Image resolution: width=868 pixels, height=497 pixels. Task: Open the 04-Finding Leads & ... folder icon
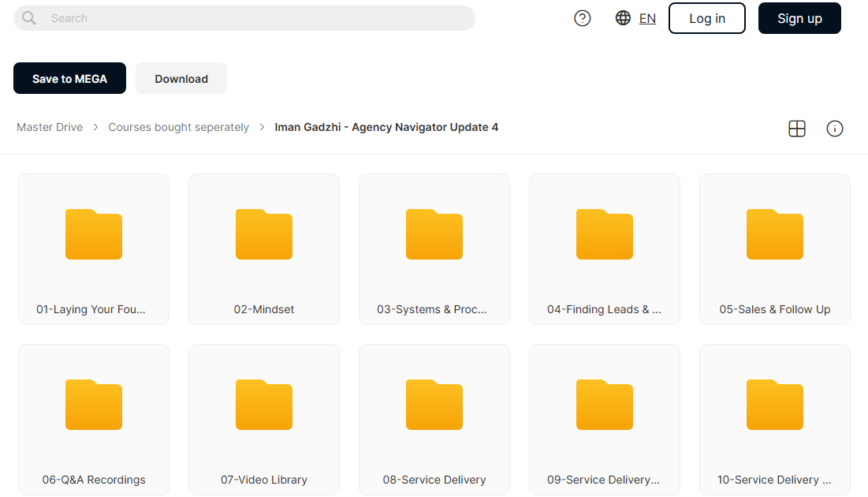click(605, 234)
